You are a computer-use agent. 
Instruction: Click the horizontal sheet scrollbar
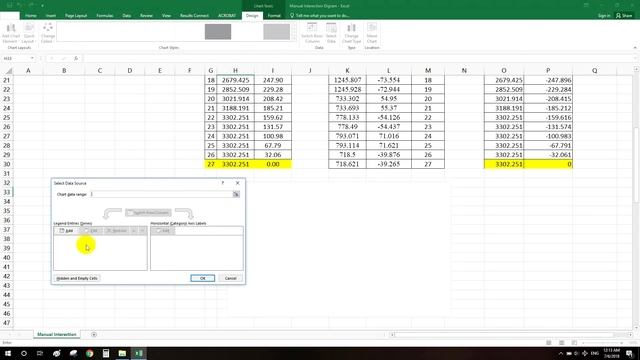(x=504, y=335)
